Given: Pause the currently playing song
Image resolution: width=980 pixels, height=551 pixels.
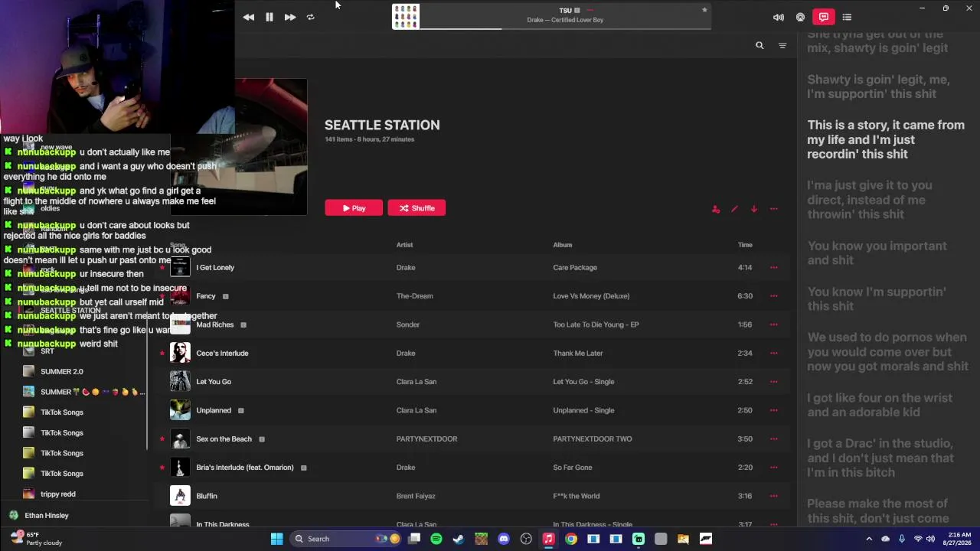Looking at the screenshot, I should tap(269, 17).
